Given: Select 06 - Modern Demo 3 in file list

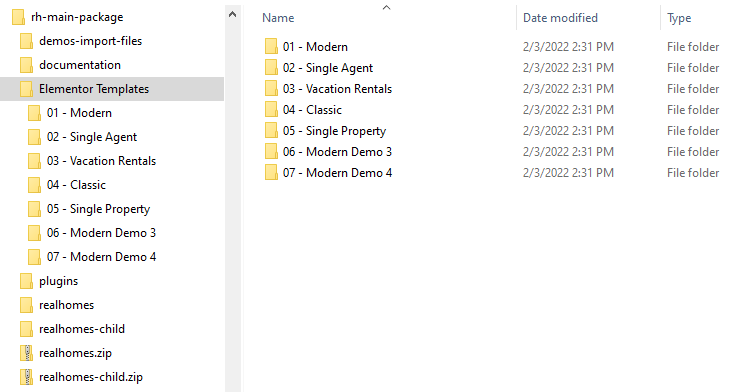Looking at the screenshot, I should [x=337, y=152].
